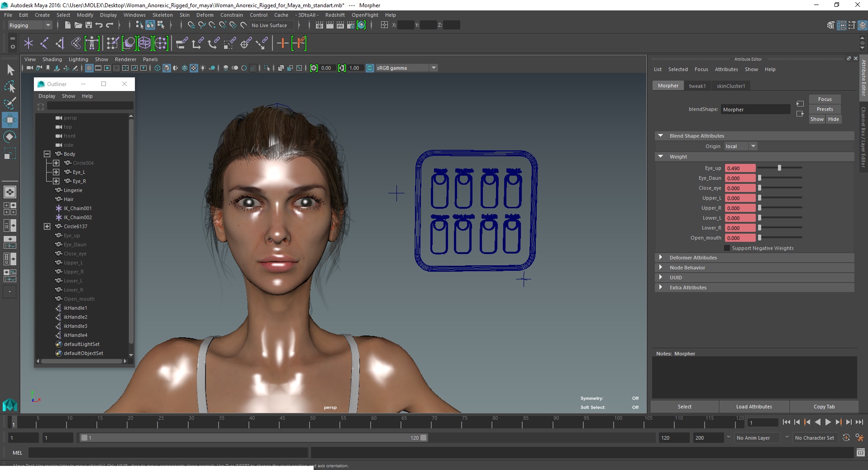This screenshot has height=470, width=868.
Task: Toggle use all lights in the viewport toolbar
Action: (x=203, y=68)
